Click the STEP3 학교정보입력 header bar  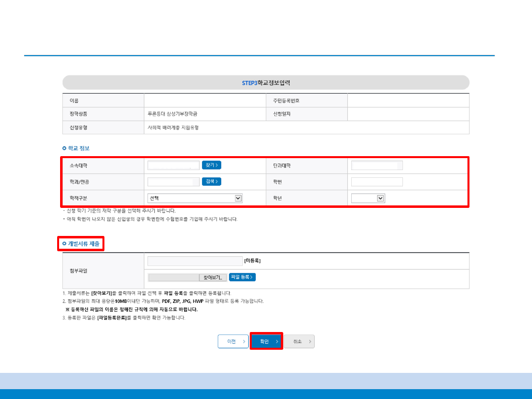coord(266,82)
